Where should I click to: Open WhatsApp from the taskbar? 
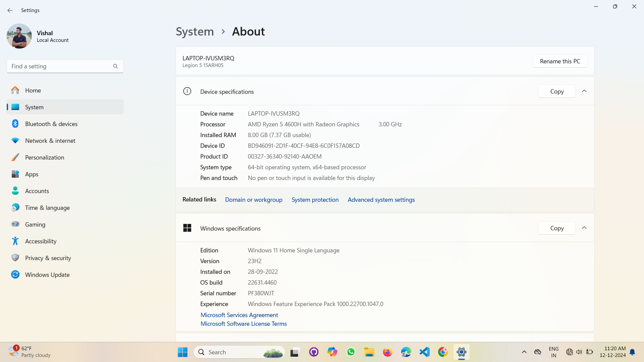click(351, 352)
